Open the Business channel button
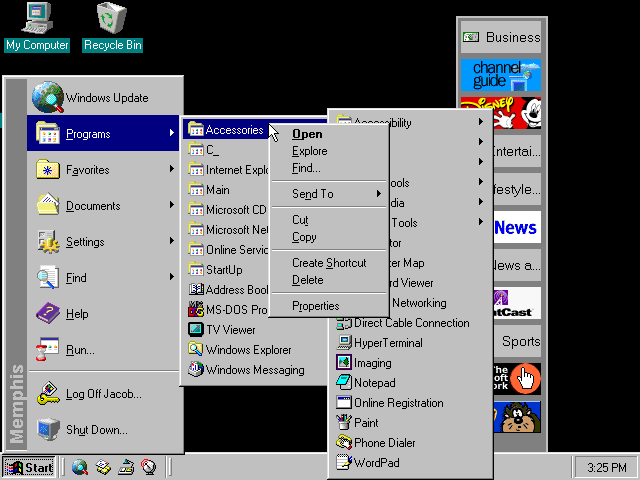Screen dimensions: 640x480 point(501,37)
